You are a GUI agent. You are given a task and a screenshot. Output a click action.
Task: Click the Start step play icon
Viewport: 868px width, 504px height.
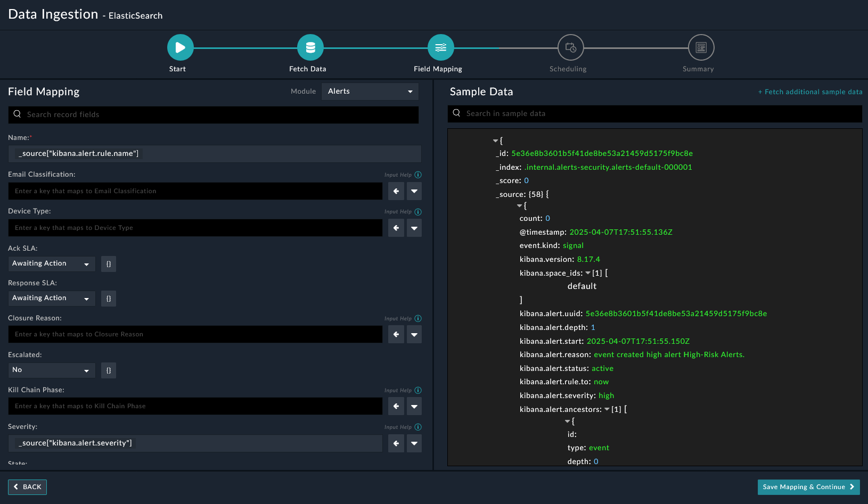coord(180,47)
